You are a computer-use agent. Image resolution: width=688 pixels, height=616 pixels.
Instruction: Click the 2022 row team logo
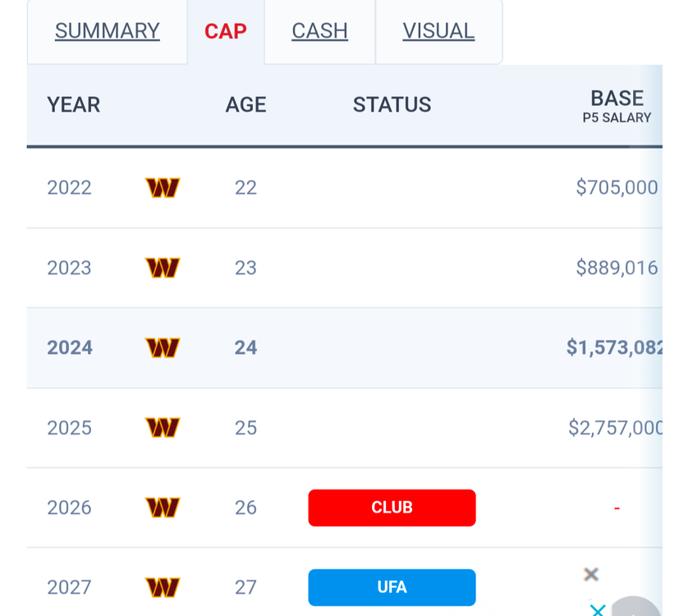pos(163,188)
